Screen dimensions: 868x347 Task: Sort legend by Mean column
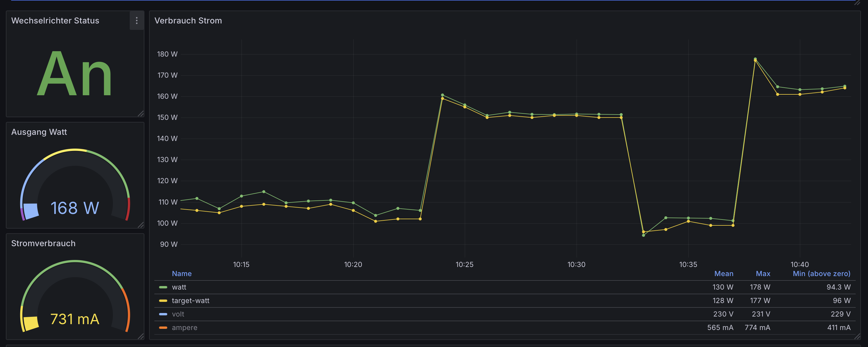click(x=723, y=274)
